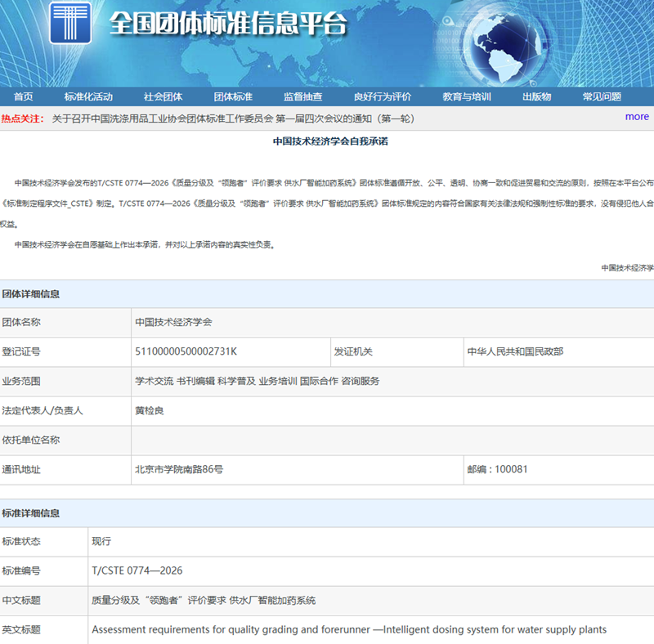Screen dimensions: 654x644
Task: Click the 依托单位名称 label cell
Action: click(x=65, y=440)
